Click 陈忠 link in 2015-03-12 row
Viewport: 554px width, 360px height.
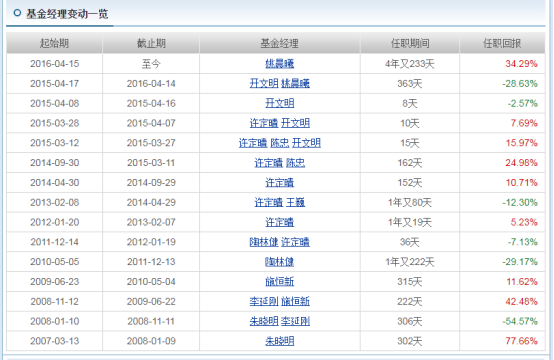coord(279,143)
